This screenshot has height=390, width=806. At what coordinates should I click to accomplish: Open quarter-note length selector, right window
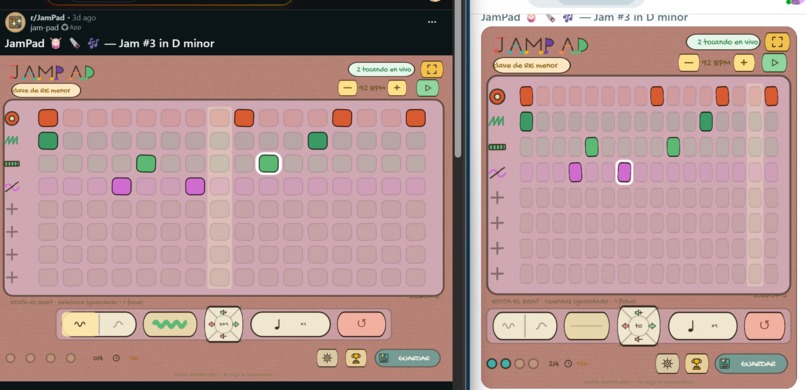pyautogui.click(x=703, y=326)
